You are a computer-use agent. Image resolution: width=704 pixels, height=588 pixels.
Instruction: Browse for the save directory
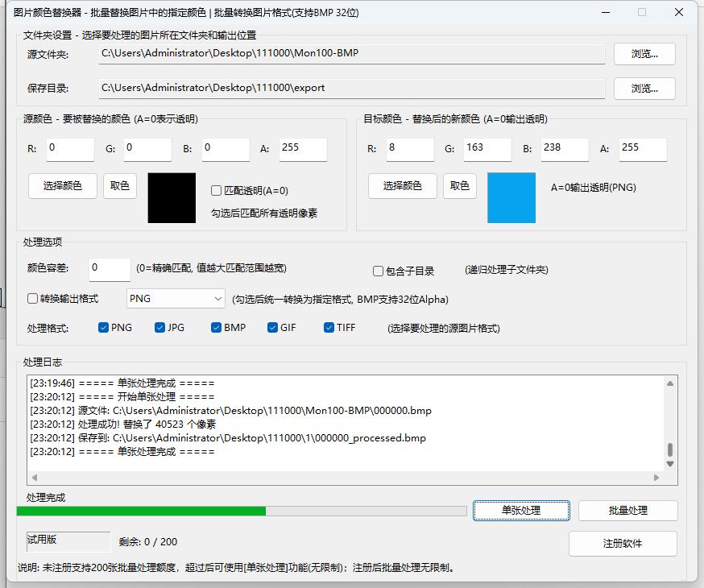[644, 87]
